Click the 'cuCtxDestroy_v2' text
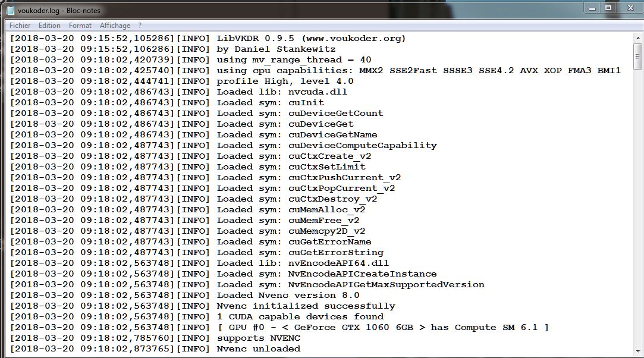This screenshot has width=644, height=358. (x=332, y=199)
